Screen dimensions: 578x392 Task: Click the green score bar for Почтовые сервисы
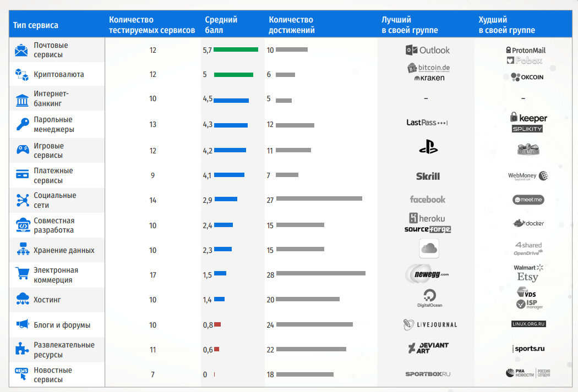236,49
